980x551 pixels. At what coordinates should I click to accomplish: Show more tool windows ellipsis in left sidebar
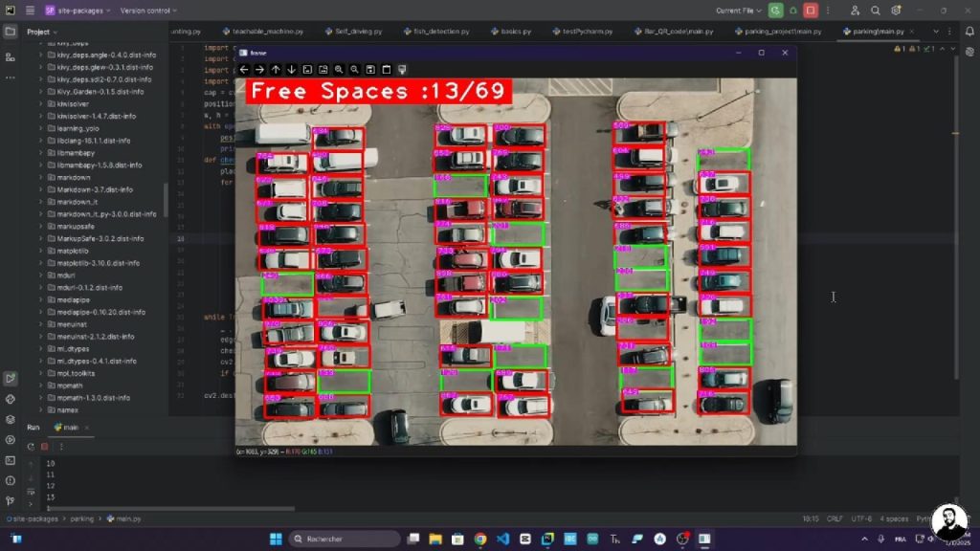(10, 78)
